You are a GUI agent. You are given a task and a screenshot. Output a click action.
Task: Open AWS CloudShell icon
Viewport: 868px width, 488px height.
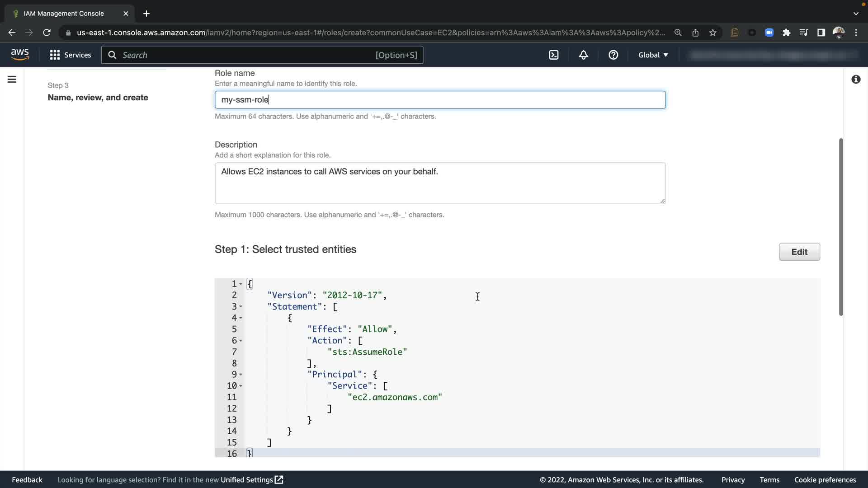(x=554, y=55)
